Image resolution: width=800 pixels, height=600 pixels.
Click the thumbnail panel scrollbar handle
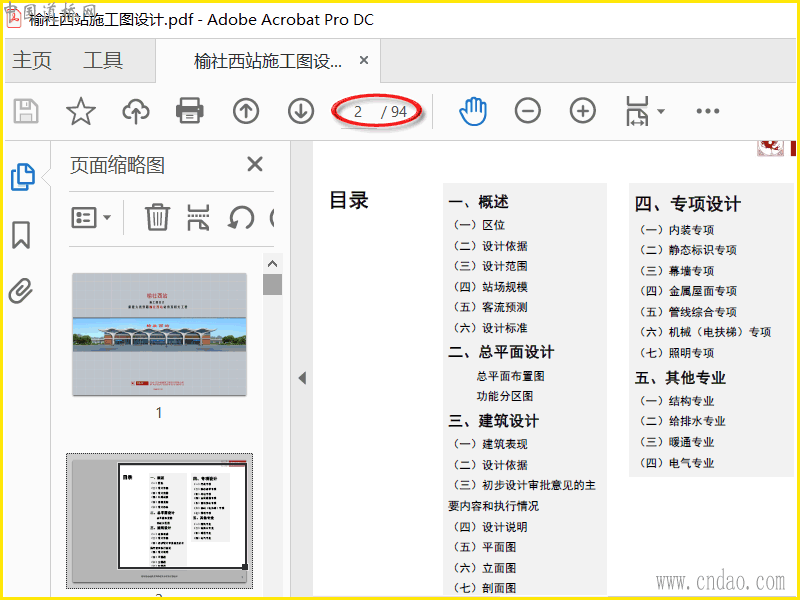click(x=272, y=285)
